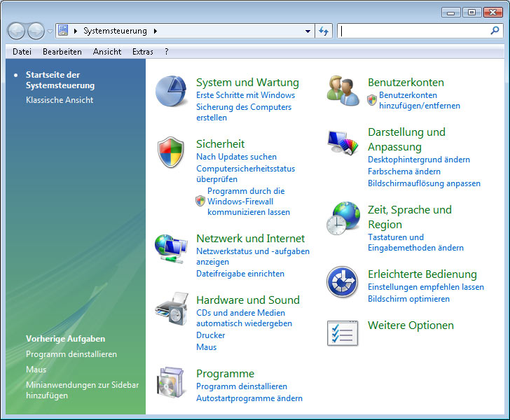This screenshot has height=420, width=510.
Task: Open Maus link under Hardware und Sound
Action: pos(206,347)
